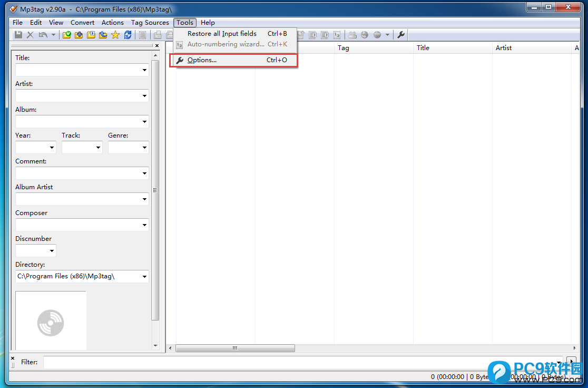Screen dimensions: 588x388
Task: Click the Save tag floppy disk icon
Action: 18,35
